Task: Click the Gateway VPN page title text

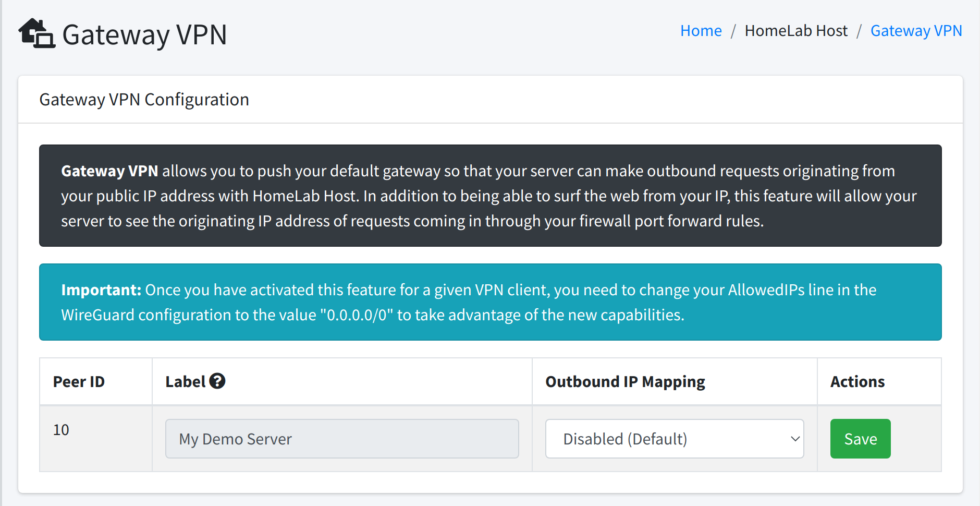Action: coord(144,34)
